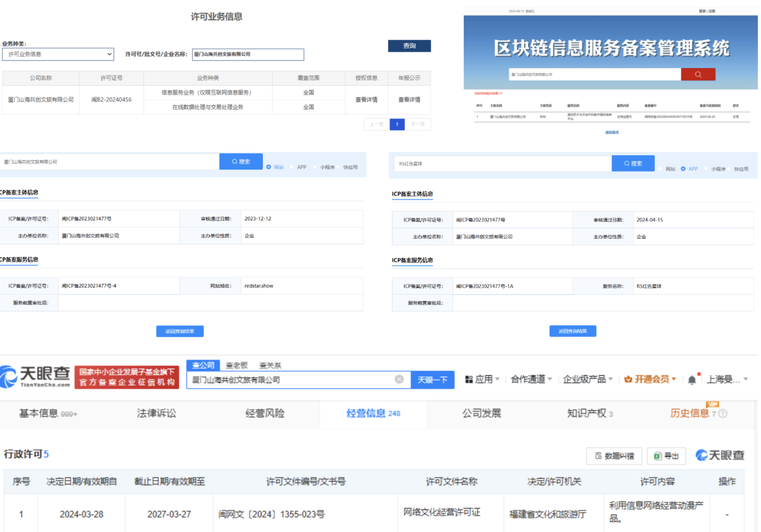Click the dark blue 查询 button
Image resolution: width=761 pixels, height=532 pixels.
(x=409, y=46)
